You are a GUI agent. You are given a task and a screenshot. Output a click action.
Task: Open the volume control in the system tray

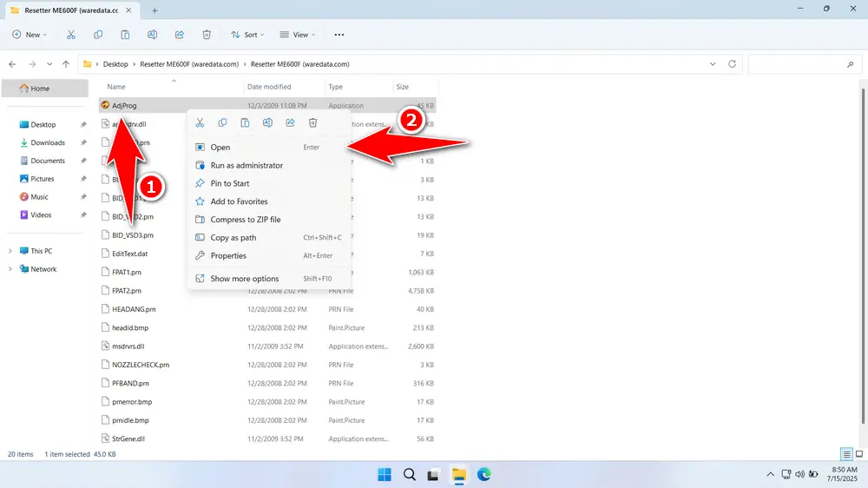coord(800,474)
